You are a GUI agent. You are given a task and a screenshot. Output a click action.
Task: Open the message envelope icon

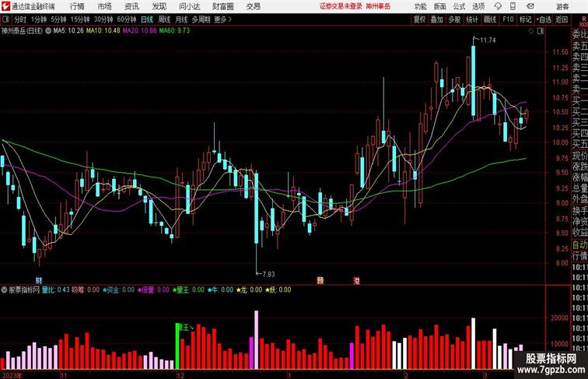coord(530,6)
